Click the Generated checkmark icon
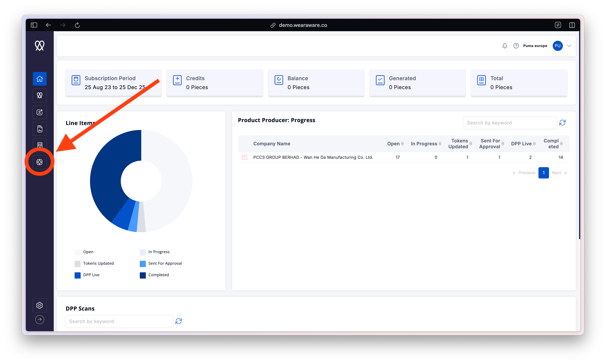The width and height of the screenshot is (606, 364). [x=380, y=80]
